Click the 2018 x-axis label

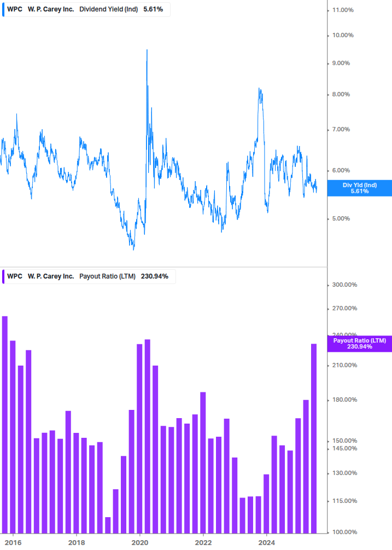pos(77,543)
